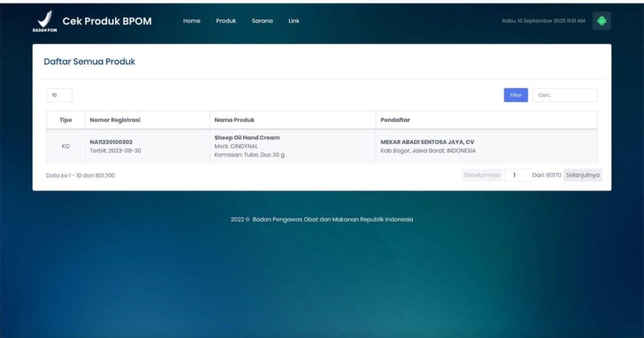This screenshot has width=644, height=338.
Task: Open the Produk menu
Action: 226,21
